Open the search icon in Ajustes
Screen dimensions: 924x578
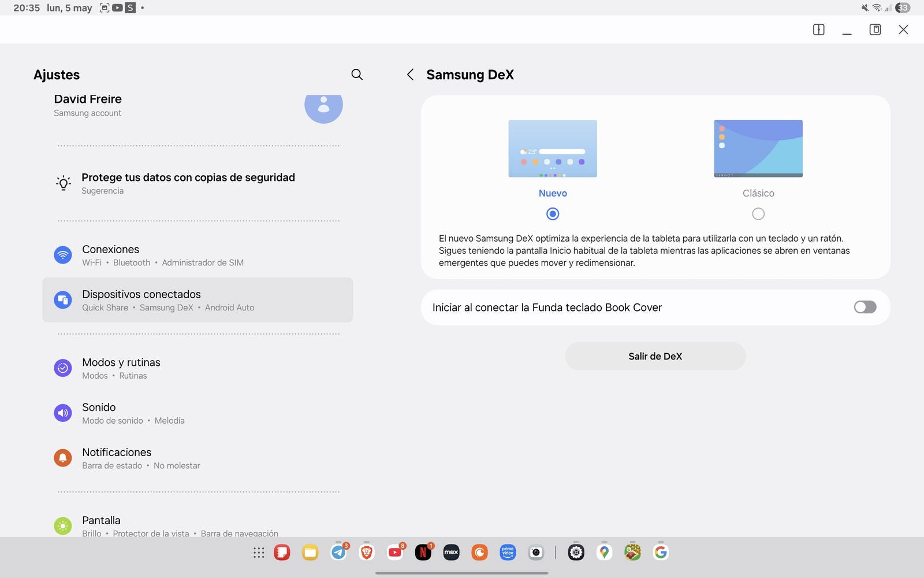[x=357, y=75]
